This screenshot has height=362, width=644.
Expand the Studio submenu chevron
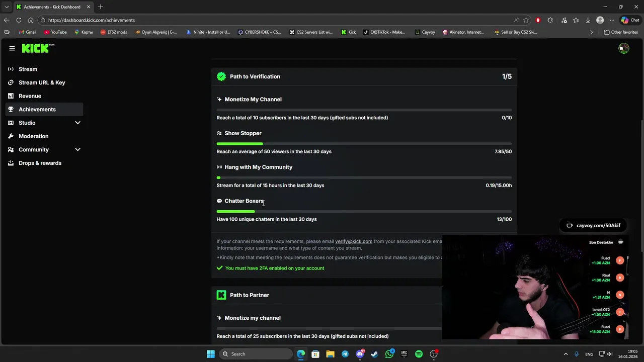[x=77, y=123]
